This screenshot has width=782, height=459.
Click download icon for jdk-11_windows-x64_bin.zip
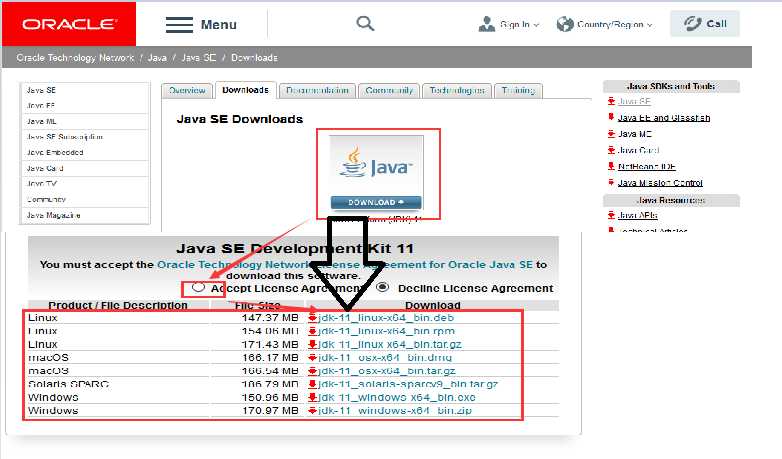pos(313,411)
